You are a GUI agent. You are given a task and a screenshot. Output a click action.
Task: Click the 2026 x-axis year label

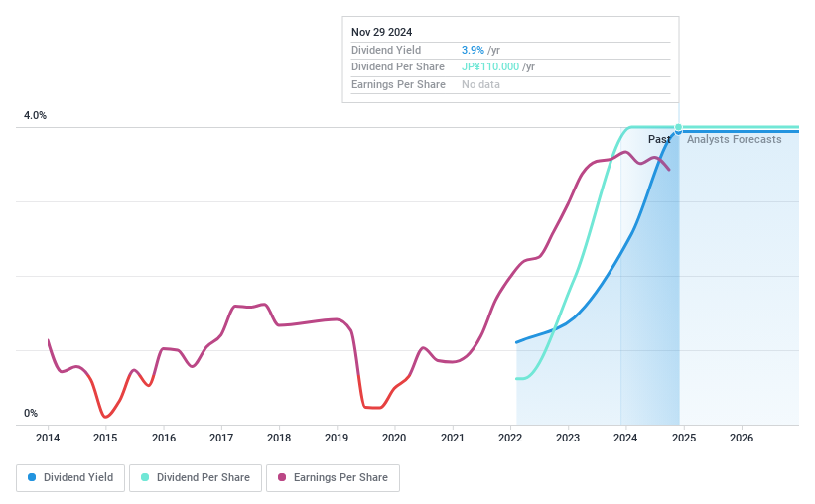coord(741,438)
